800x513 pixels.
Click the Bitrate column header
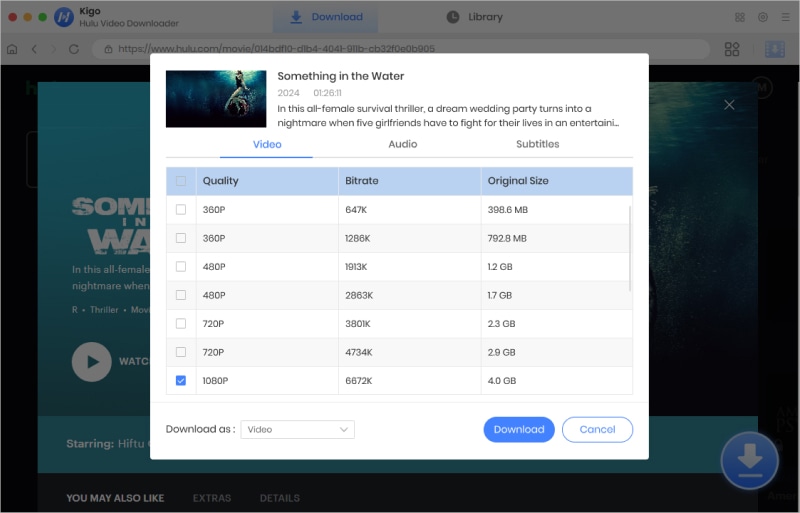tap(410, 181)
